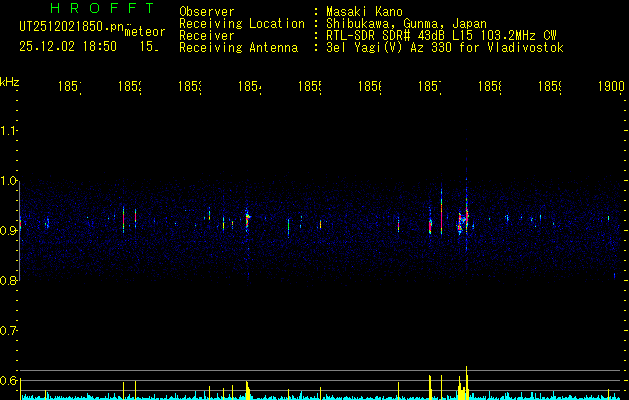
Task: Click the 1900 time axis label
Action: pyautogui.click(x=611, y=86)
